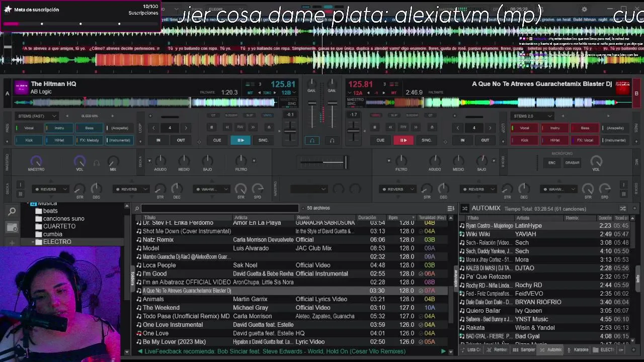The image size is (644, 362).
Task: Click the ENC microphone button
Action: 552,163
